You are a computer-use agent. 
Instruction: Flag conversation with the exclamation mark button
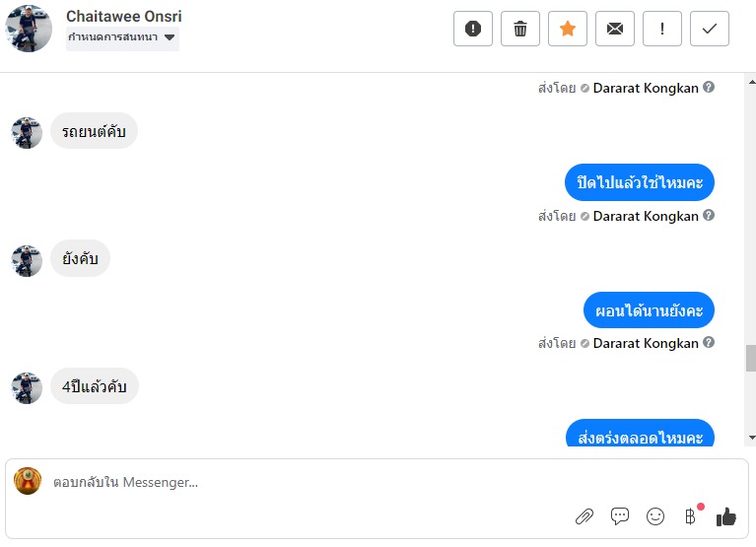[x=661, y=29]
